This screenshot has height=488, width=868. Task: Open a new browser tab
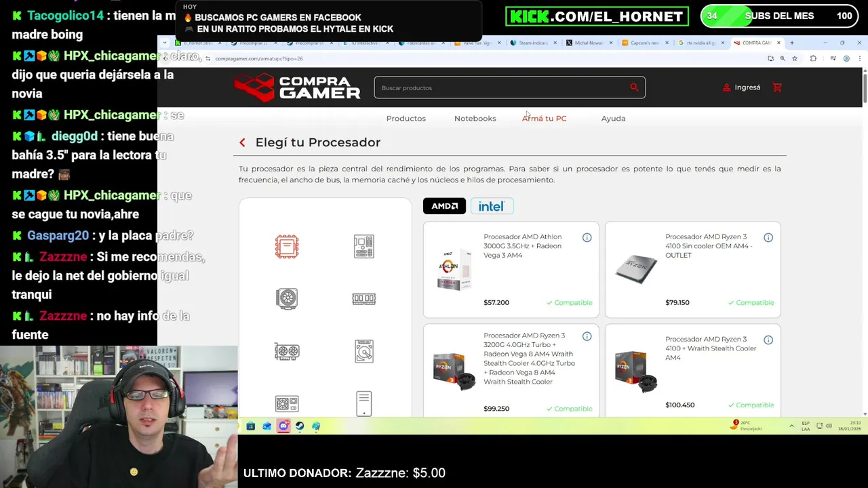point(792,43)
